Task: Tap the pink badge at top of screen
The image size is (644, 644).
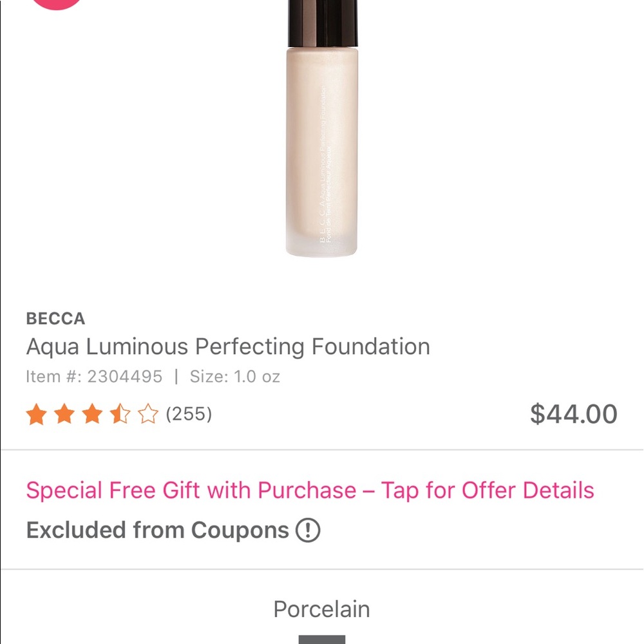Action: [x=57, y=3]
